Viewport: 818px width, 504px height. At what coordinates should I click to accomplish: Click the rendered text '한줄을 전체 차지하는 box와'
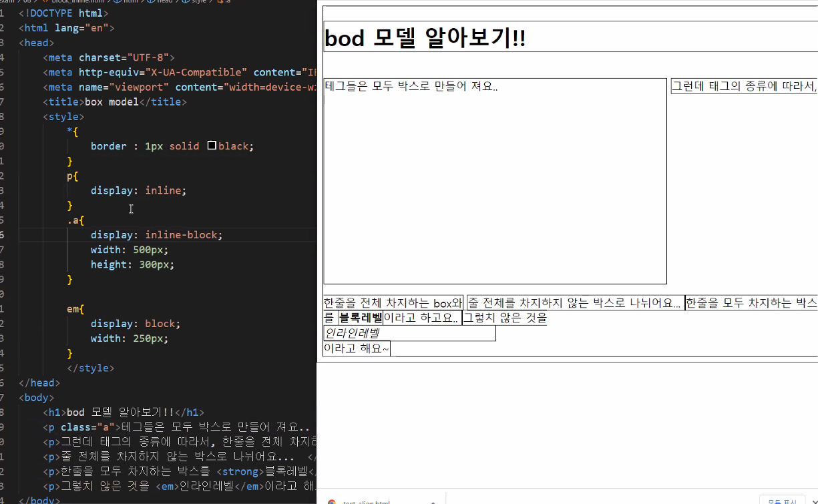click(x=393, y=303)
